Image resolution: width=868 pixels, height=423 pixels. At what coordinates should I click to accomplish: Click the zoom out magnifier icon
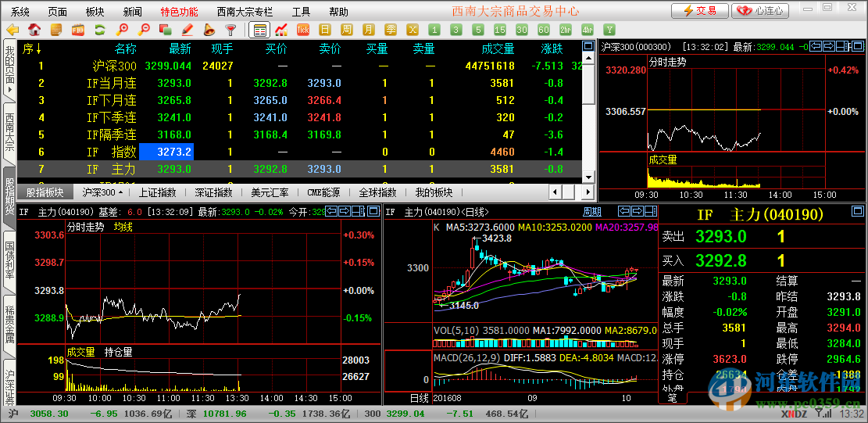tap(144, 30)
